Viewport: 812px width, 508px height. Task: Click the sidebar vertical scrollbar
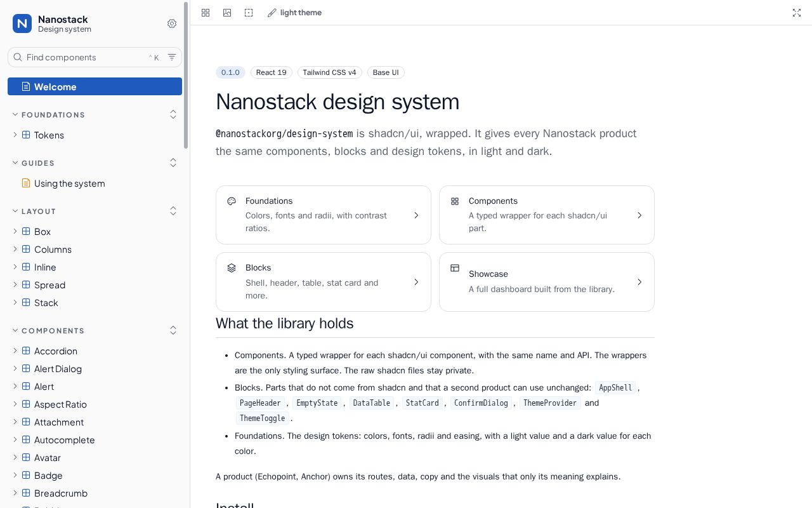[186, 75]
